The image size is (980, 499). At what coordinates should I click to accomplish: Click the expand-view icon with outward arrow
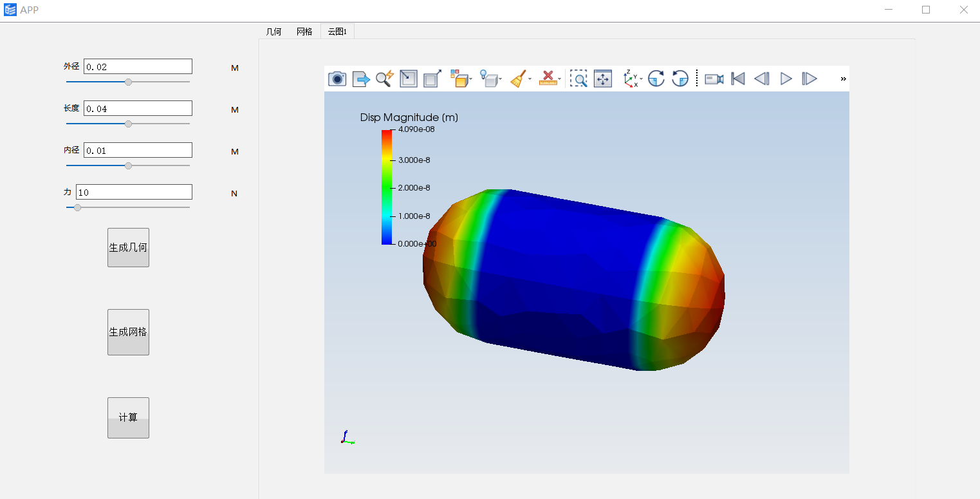(x=432, y=79)
